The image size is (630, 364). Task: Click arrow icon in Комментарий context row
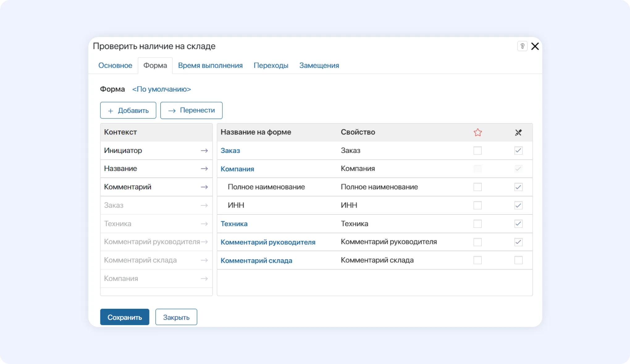click(x=204, y=187)
